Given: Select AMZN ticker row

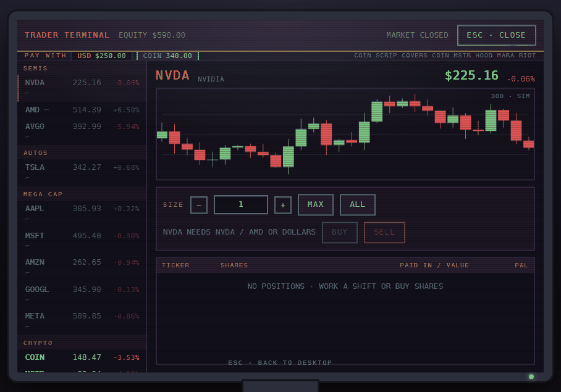Looking at the screenshot, I should [x=82, y=267].
